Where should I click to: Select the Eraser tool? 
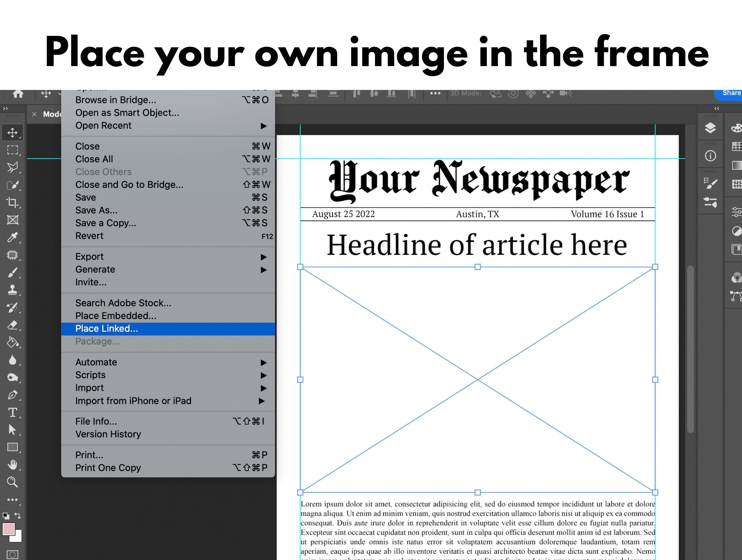pos(13,325)
